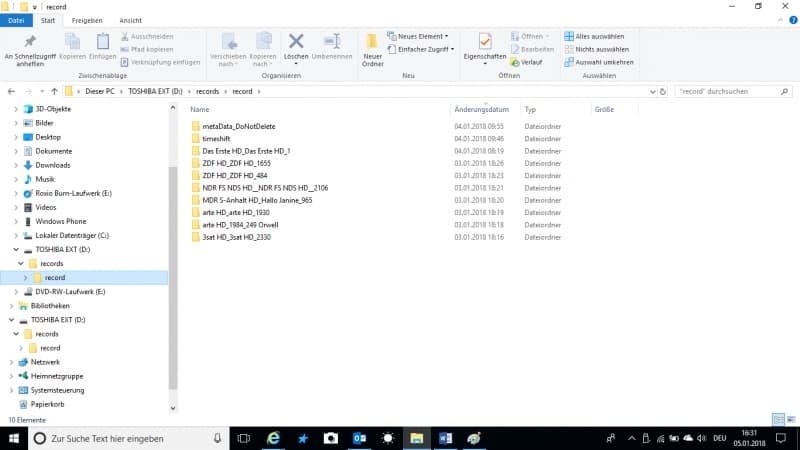Switch to the Start ribbon tab

(48, 20)
